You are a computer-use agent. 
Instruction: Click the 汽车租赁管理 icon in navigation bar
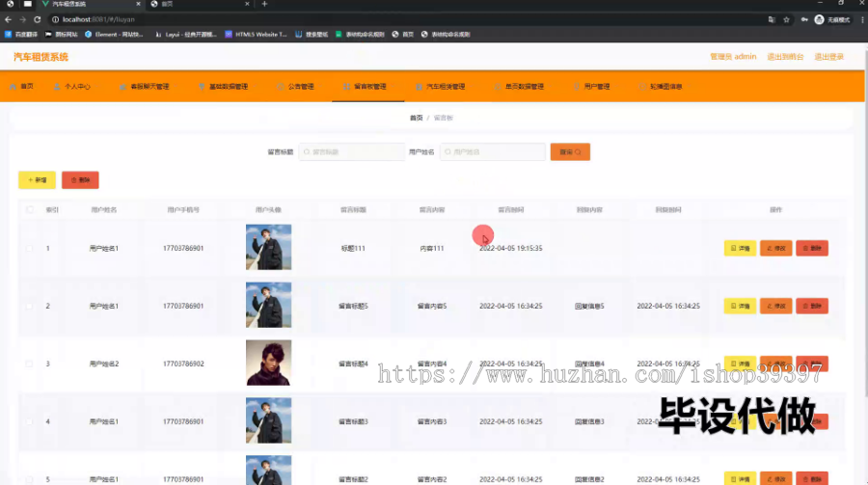click(420, 87)
